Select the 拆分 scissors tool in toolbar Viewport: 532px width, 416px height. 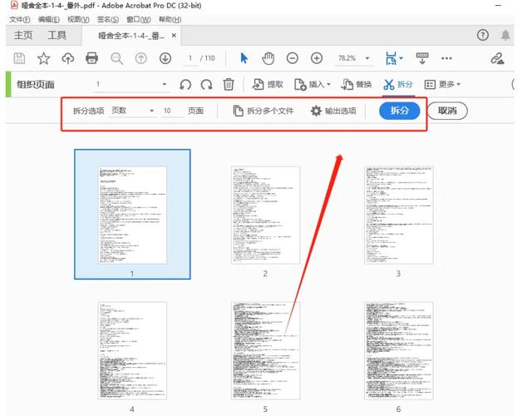(398, 84)
